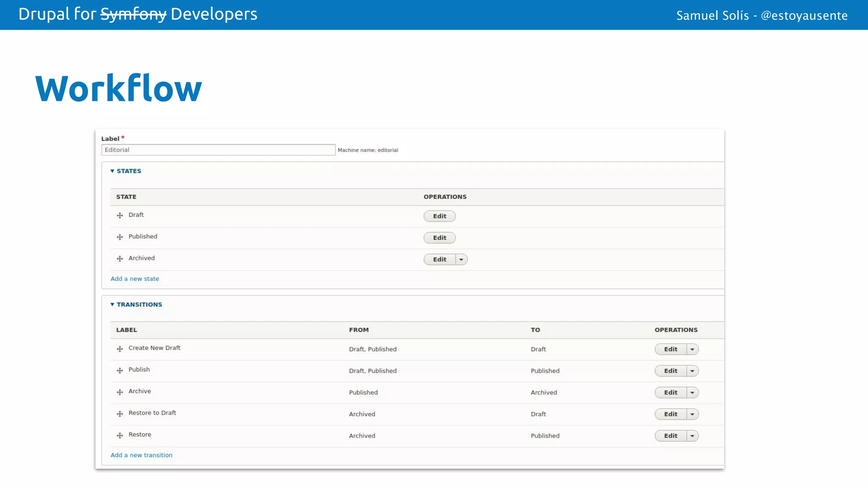Screen dimensions: 868x488
Task: Click the FROM column header
Action: click(x=359, y=330)
